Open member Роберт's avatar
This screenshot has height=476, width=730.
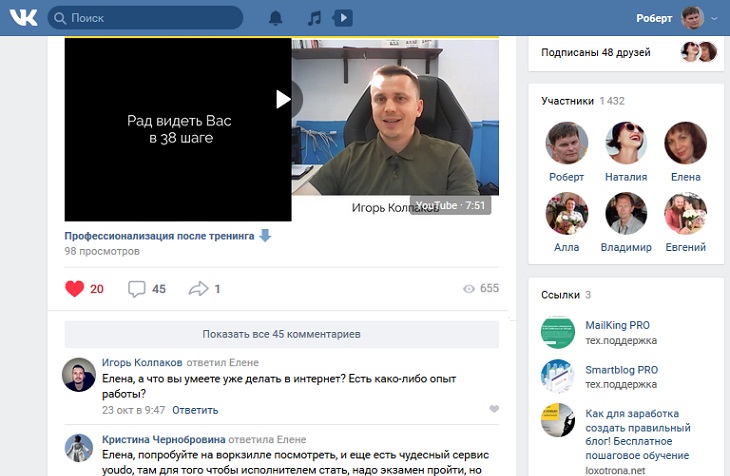tap(567, 143)
